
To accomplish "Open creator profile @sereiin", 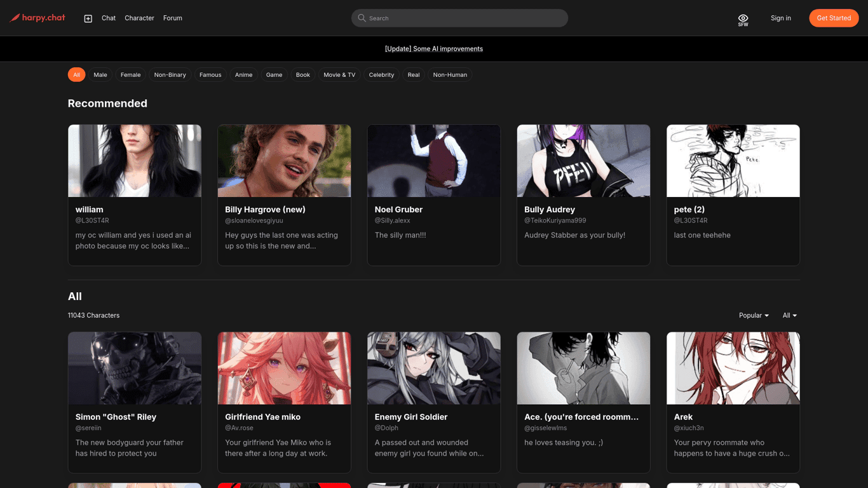I will pyautogui.click(x=88, y=428).
